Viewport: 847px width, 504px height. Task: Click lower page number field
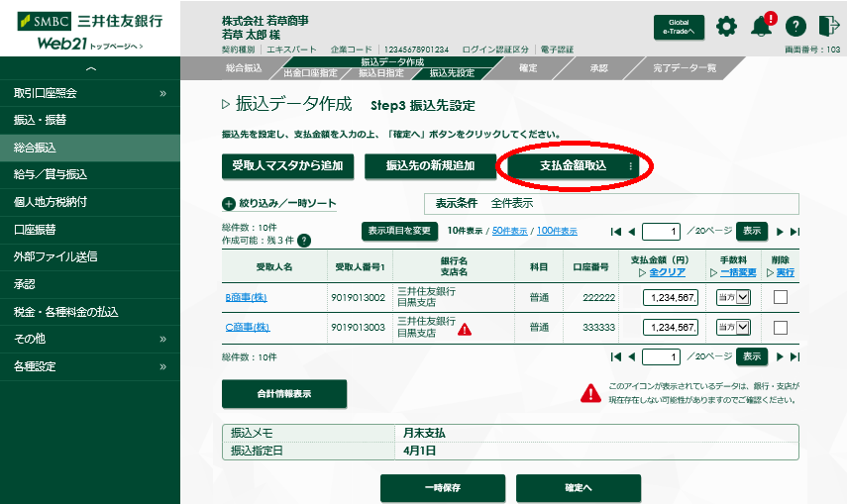click(x=661, y=356)
